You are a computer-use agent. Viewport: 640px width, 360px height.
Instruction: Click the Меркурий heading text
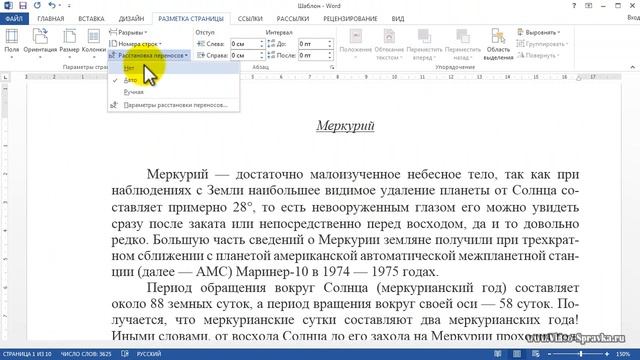point(345,125)
